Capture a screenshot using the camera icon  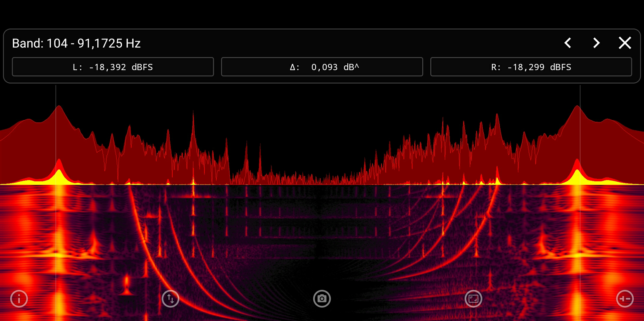(x=322, y=298)
